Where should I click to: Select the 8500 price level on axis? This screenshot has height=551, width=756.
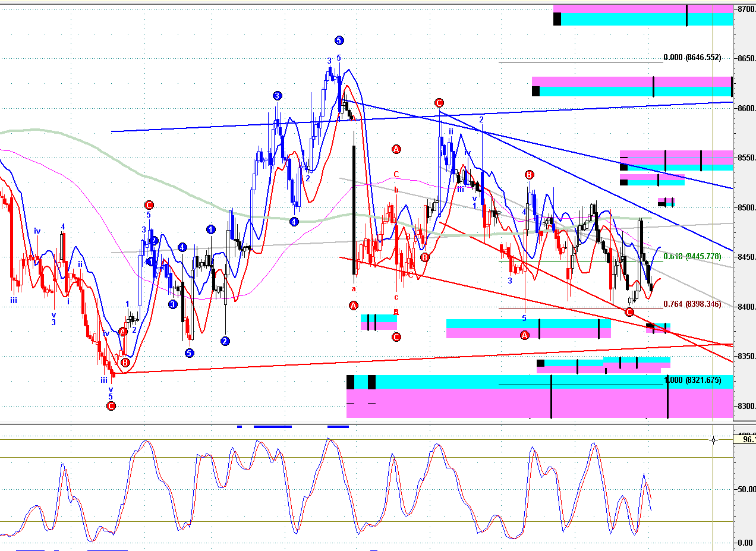click(x=746, y=207)
